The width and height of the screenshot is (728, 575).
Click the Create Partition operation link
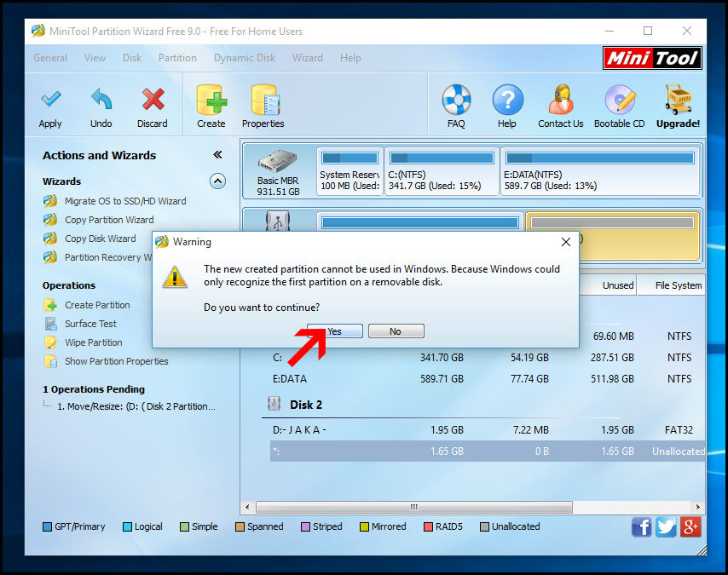click(97, 305)
